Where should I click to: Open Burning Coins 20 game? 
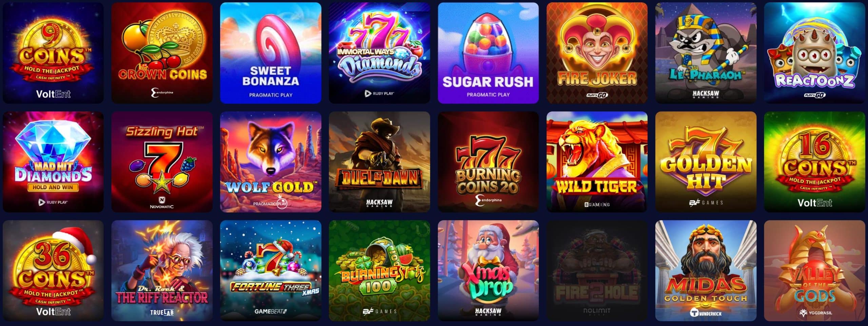coord(488,162)
